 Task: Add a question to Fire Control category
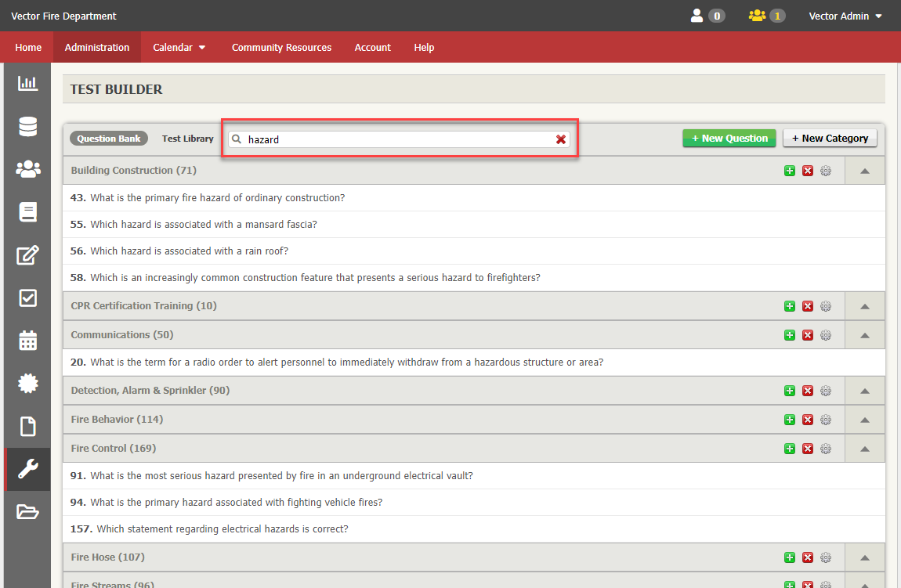click(x=789, y=448)
